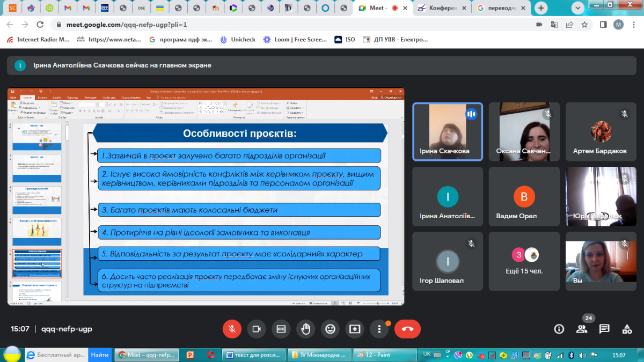The height and width of the screenshot is (362, 644).
Task: Open the three-dot more options menu
Action: point(379,329)
